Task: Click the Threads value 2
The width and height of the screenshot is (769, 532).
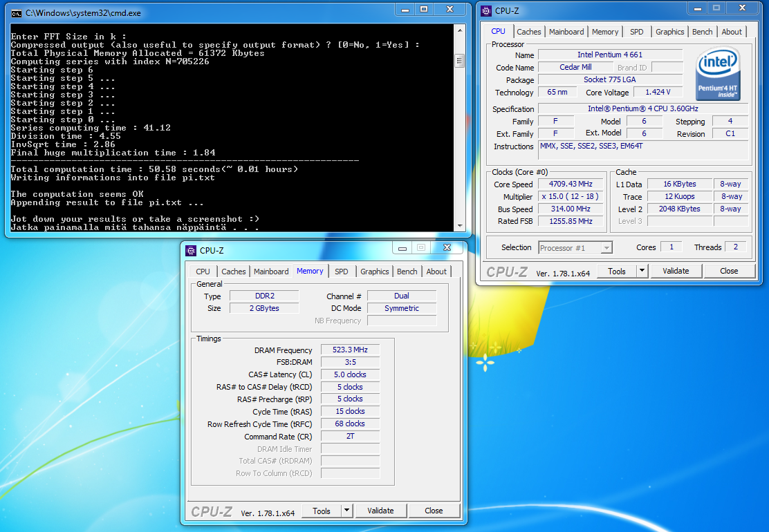Action: (x=735, y=247)
